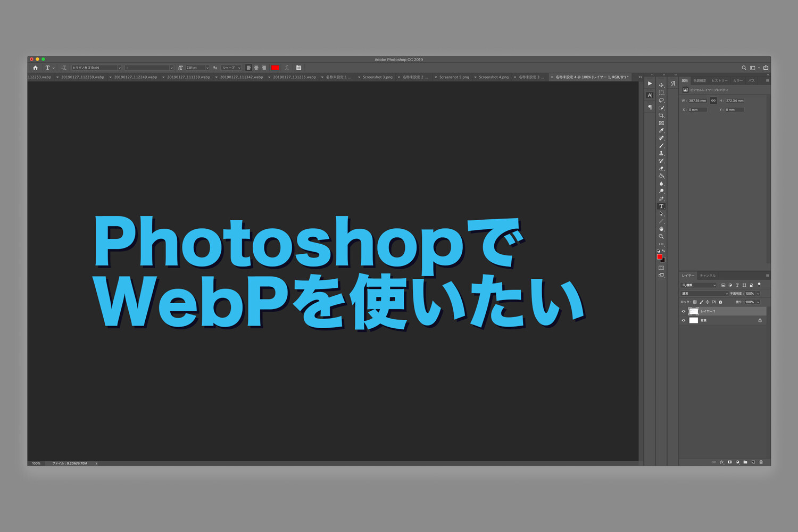Hide the レイヤー 1 layer
This screenshot has height=532, width=798.
click(684, 311)
